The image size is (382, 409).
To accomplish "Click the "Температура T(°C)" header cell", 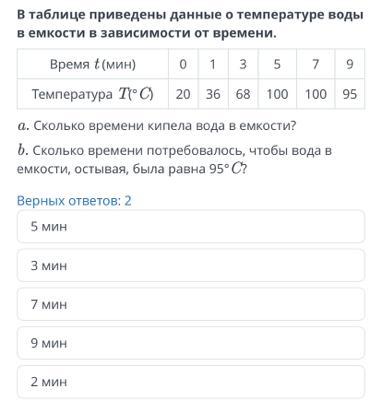I will coord(93,94).
